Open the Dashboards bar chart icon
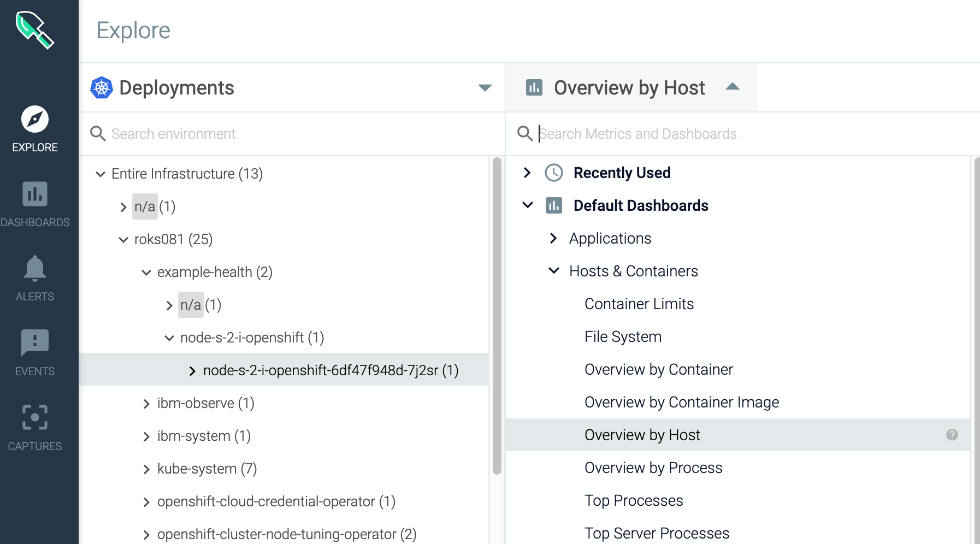 (35, 194)
